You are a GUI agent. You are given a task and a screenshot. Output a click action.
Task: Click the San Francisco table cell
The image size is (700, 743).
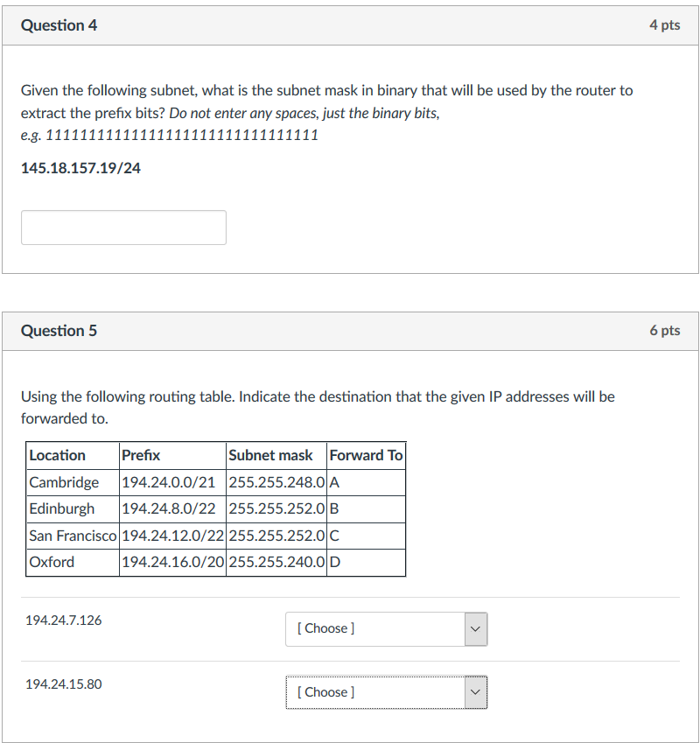pos(73,536)
